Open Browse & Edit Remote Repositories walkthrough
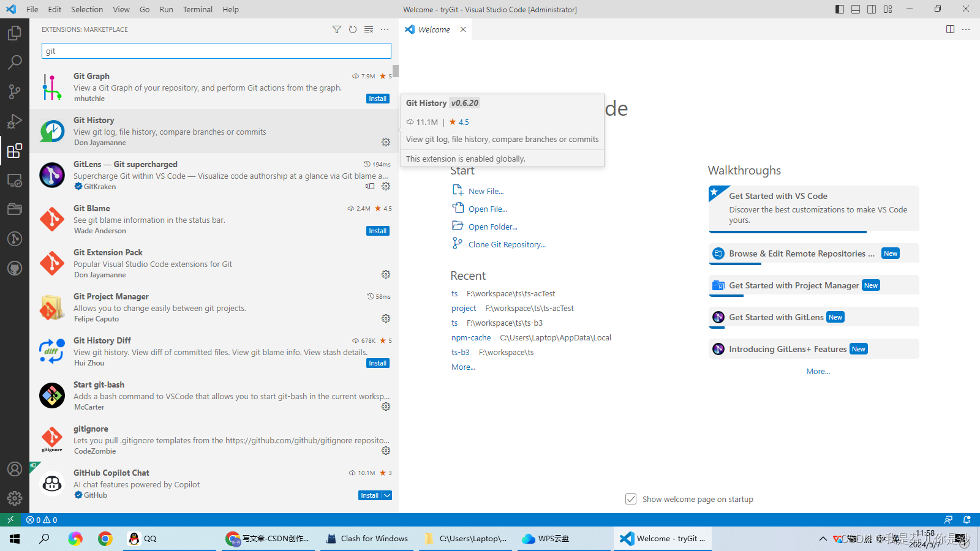Screen dimensions: 980x551 tap(814, 253)
